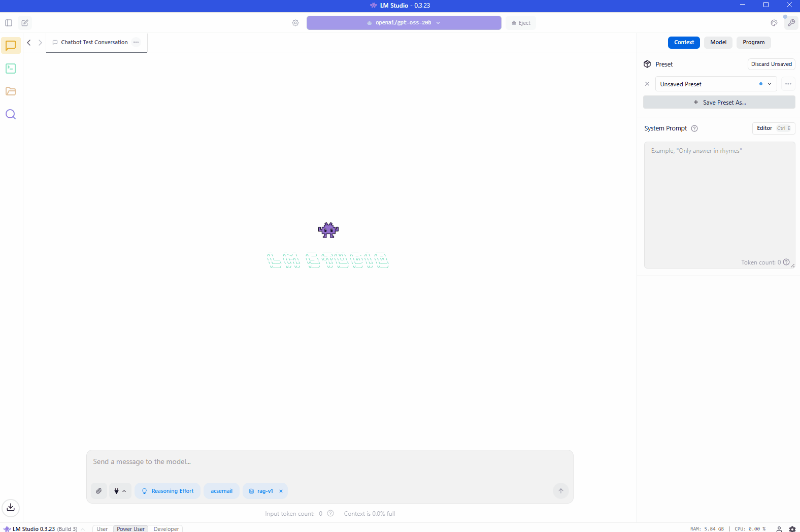Open My Models folder in the sidebar
The image size is (800, 532).
click(11, 91)
